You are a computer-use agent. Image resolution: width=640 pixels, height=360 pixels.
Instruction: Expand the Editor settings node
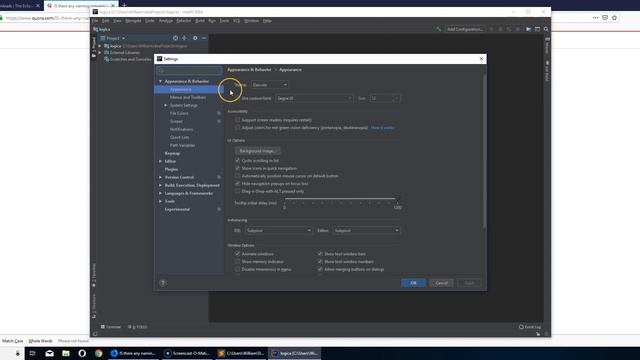(x=160, y=161)
